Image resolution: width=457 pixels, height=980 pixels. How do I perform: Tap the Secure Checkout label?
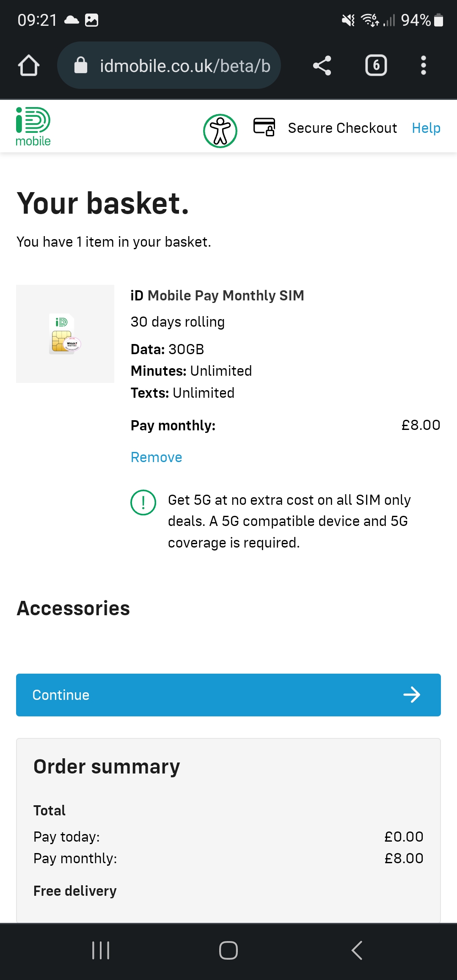pos(342,128)
